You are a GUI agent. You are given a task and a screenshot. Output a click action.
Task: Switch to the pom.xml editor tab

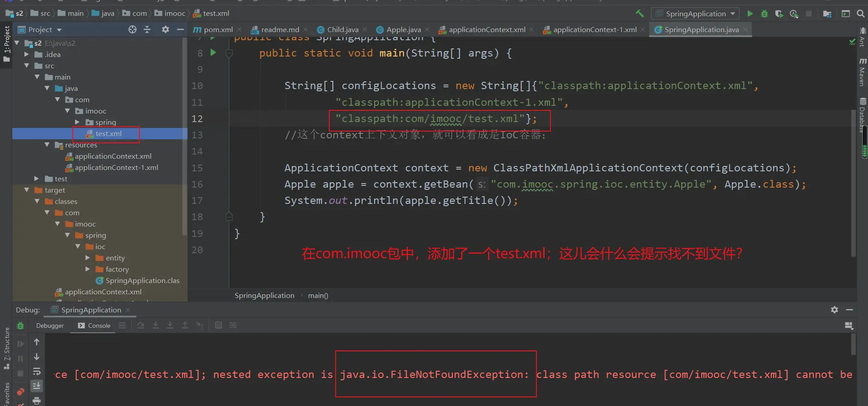pyautogui.click(x=218, y=30)
